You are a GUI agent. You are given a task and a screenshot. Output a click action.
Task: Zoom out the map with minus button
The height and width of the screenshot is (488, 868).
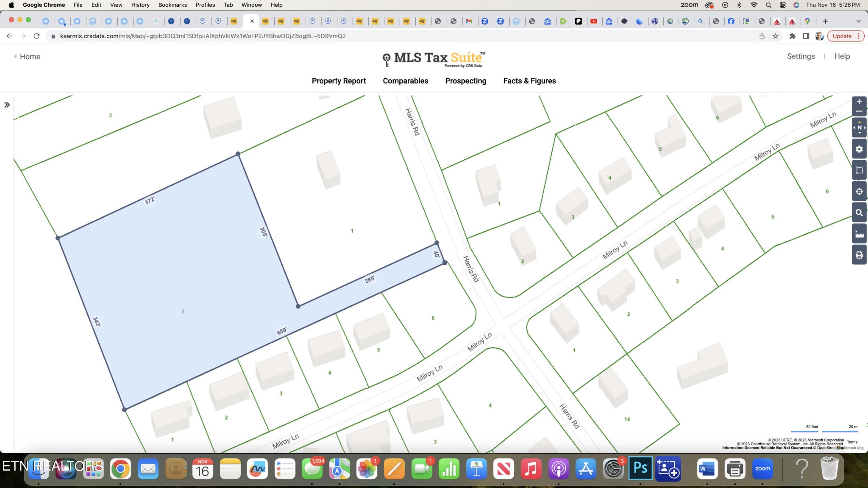pyautogui.click(x=859, y=111)
